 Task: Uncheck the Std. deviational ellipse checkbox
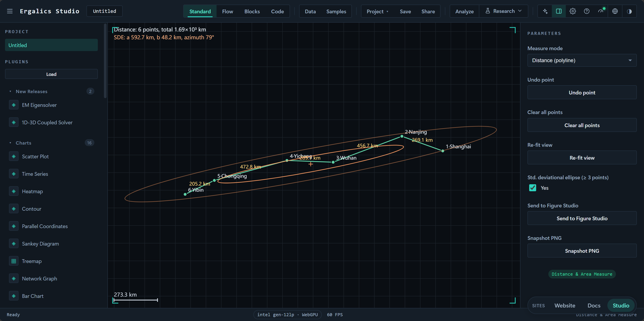click(x=533, y=188)
